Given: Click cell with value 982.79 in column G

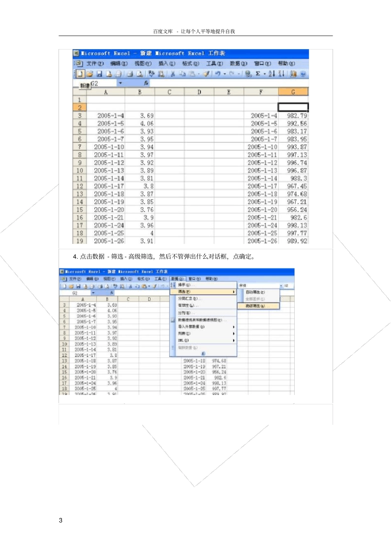Looking at the screenshot, I should pyautogui.click(x=293, y=116).
